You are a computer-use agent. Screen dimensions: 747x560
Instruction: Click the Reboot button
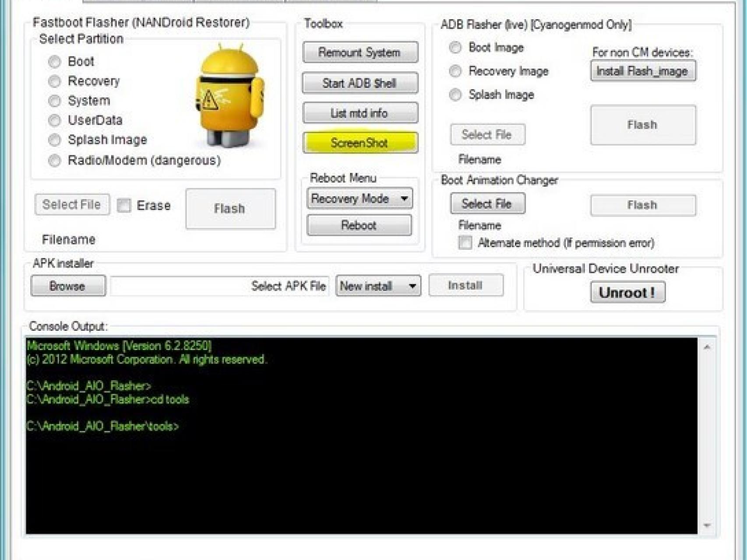(x=359, y=225)
